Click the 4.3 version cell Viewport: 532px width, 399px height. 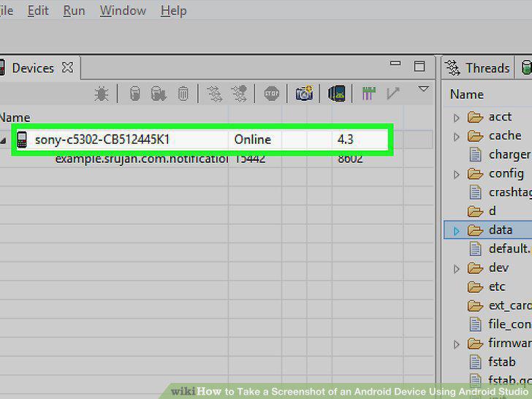[346, 140]
